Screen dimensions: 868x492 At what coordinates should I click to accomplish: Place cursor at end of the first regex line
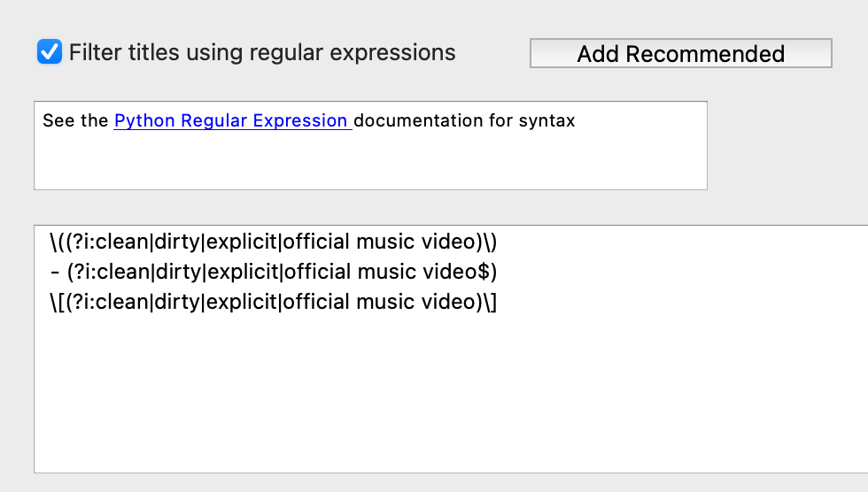[x=500, y=242]
